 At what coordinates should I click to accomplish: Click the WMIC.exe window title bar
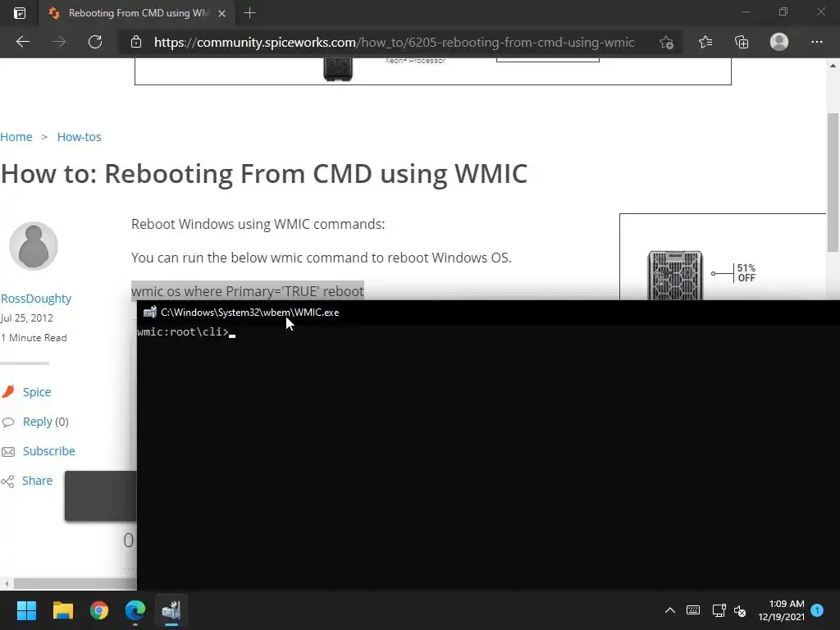point(489,313)
